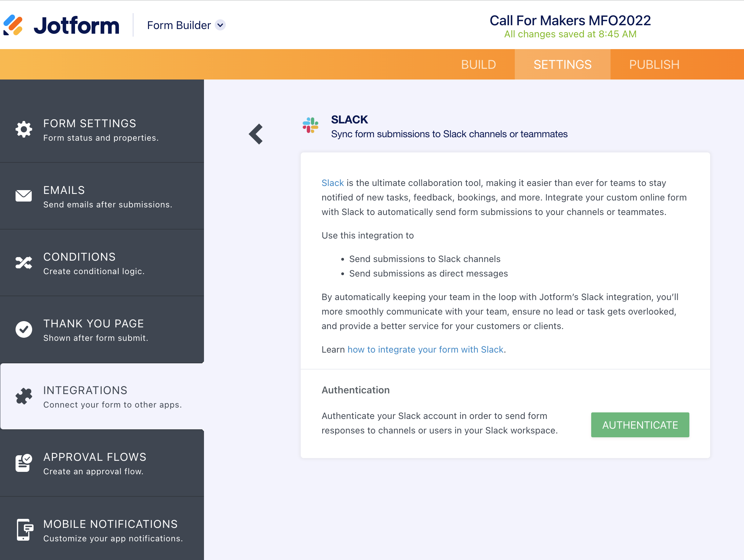Open CONDITIONS sidebar section

[x=102, y=263]
